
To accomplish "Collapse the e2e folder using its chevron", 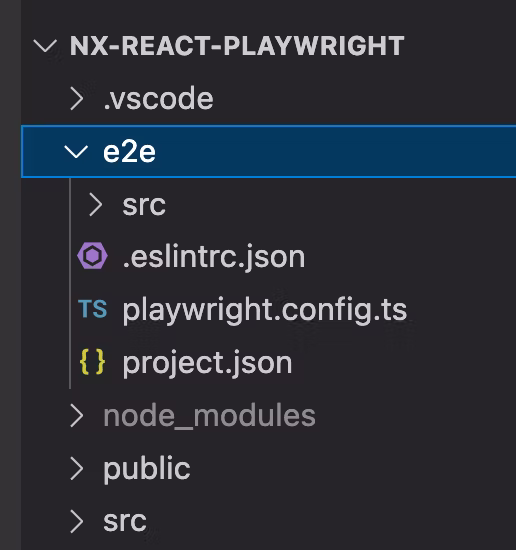I will tap(76, 152).
